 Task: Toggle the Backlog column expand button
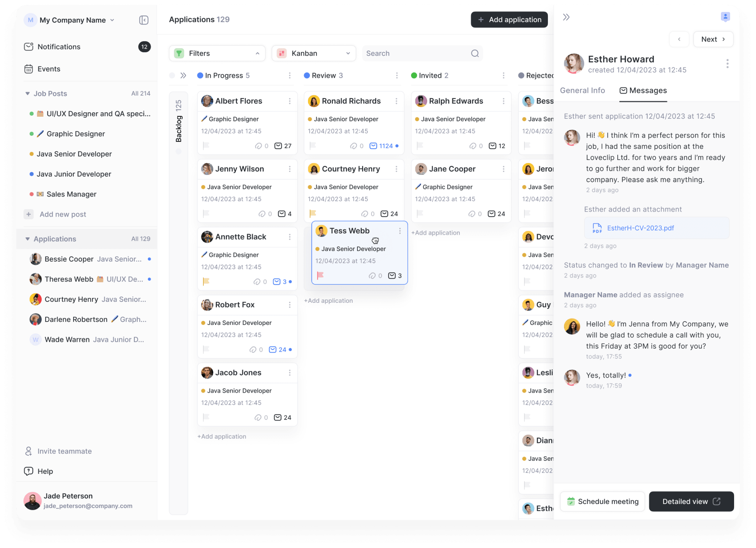click(x=184, y=75)
